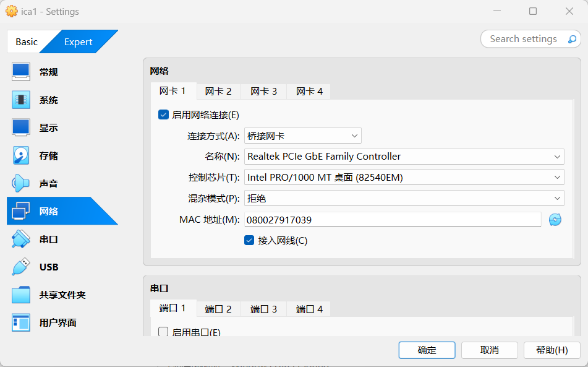Click the 控制芯片(T): label
This screenshot has height=367, width=588.
(x=214, y=177)
